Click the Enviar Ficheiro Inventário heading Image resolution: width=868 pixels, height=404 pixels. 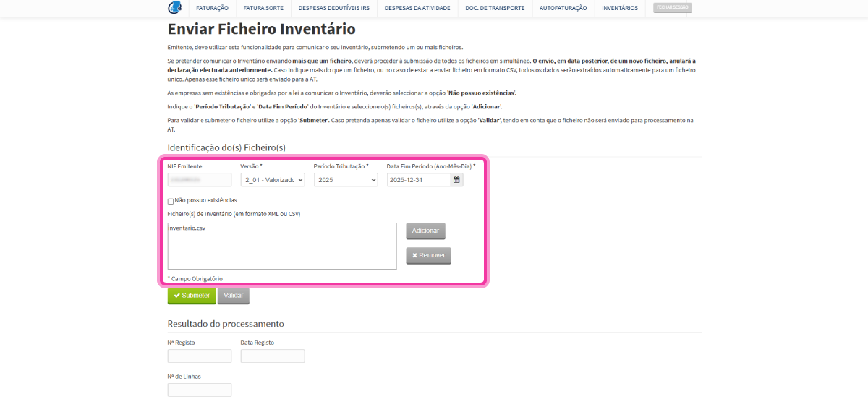pyautogui.click(x=262, y=30)
